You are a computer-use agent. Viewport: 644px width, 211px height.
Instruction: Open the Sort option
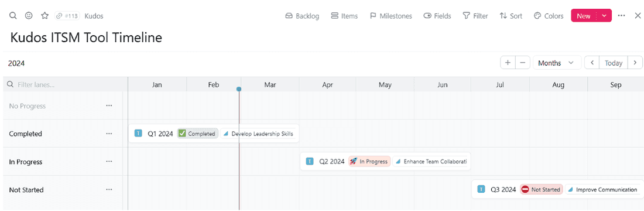tap(511, 16)
